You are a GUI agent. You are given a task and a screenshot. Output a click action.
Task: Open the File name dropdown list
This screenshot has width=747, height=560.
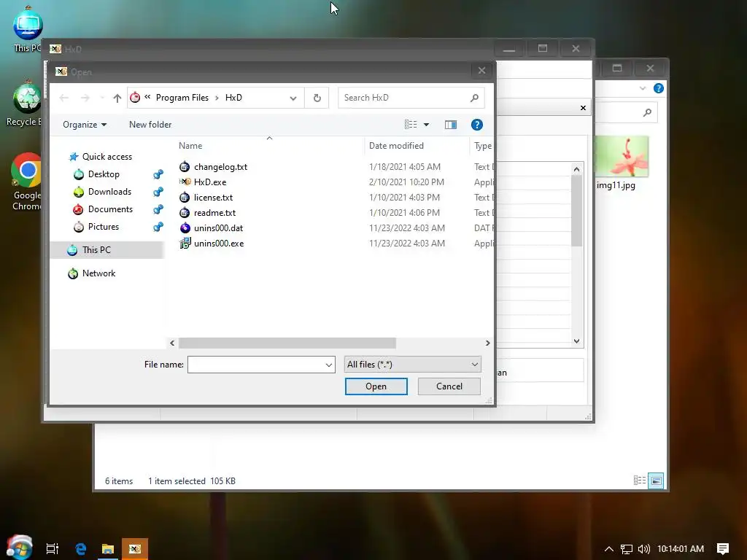pyautogui.click(x=329, y=365)
